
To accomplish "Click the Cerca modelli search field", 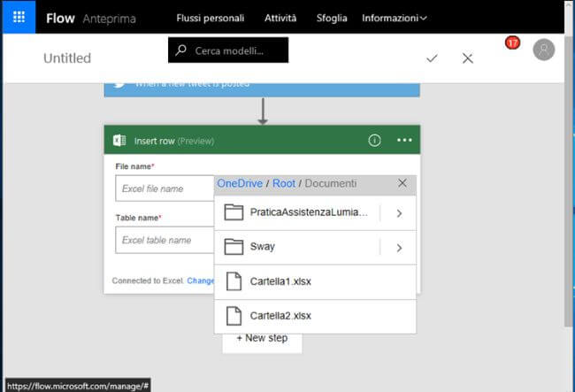I will (228, 50).
